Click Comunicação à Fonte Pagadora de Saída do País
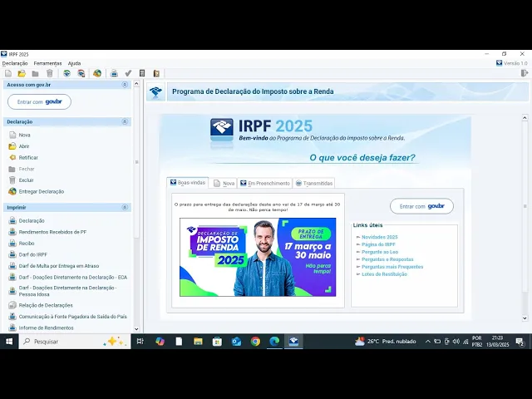532x399 pixels. (73, 317)
